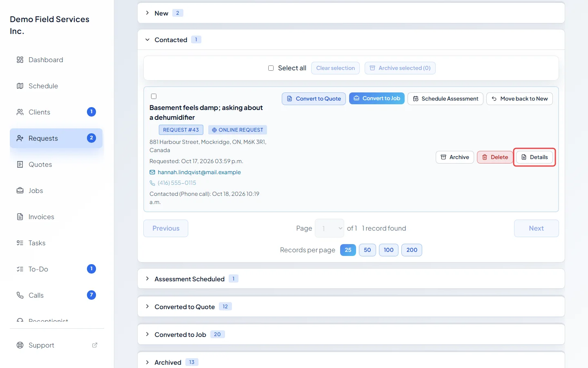Screen dimensions: 588x368
Task: Open the Support lifebuoy icon
Action: (x=20, y=345)
